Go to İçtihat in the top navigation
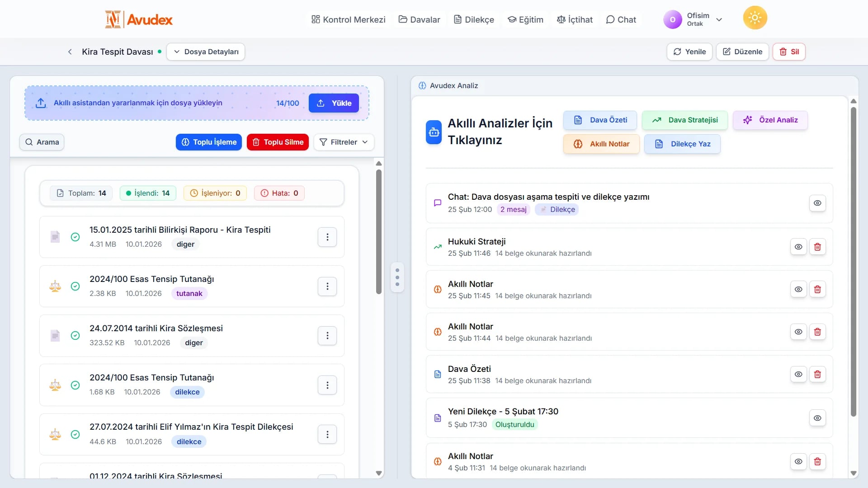This screenshot has height=488, width=868. (x=575, y=19)
